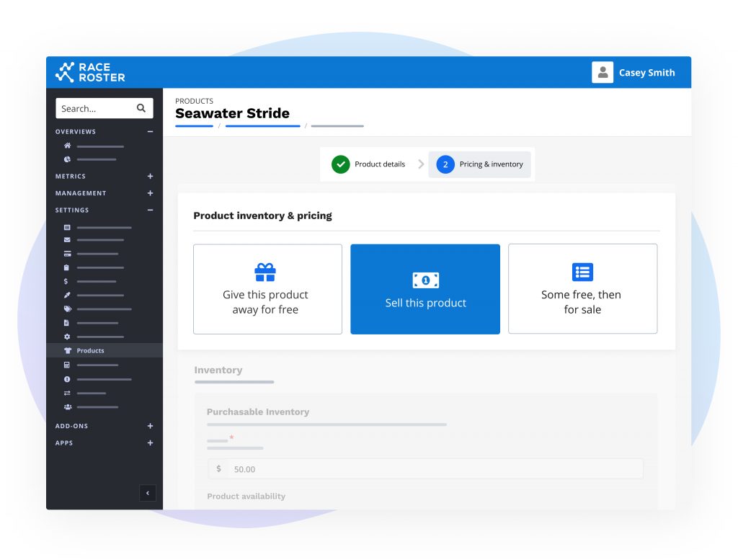738x560 pixels.
Task: Select the dollar sign settings item
Action: (x=68, y=281)
